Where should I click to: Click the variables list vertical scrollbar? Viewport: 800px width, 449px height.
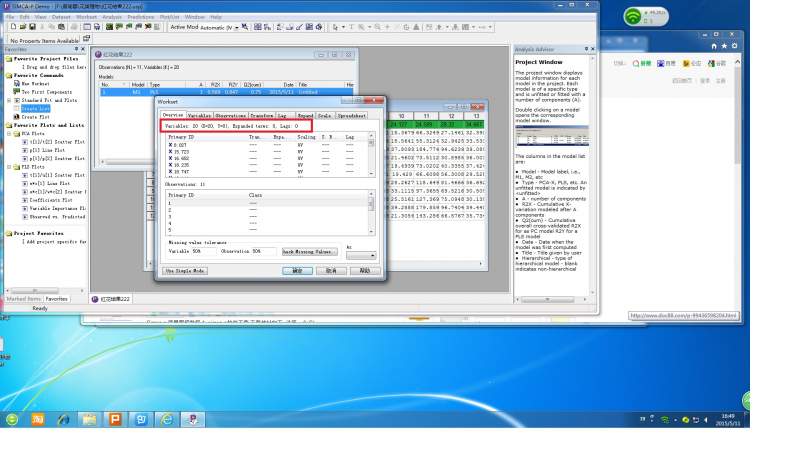click(371, 155)
